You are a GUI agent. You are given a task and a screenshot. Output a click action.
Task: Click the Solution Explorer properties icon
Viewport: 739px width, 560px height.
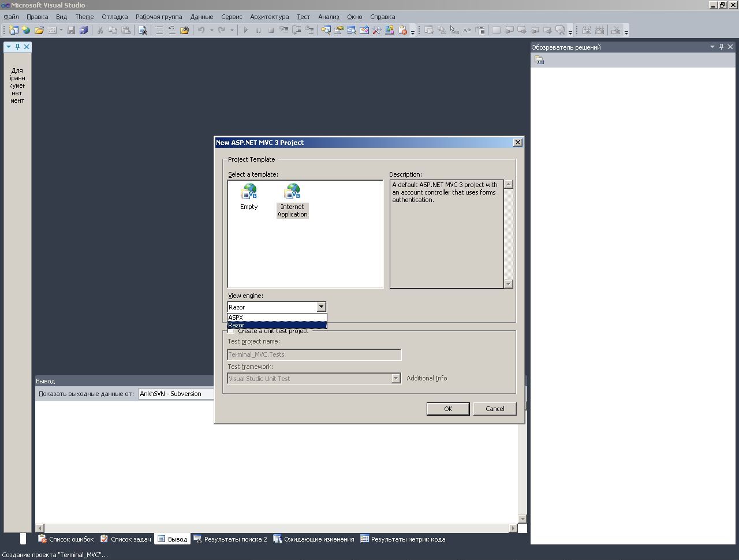tap(539, 60)
